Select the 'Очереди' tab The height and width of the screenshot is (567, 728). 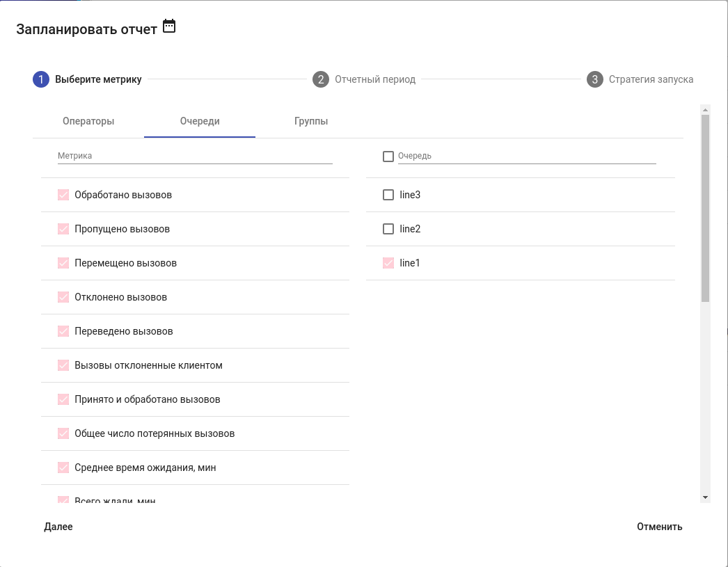point(200,121)
